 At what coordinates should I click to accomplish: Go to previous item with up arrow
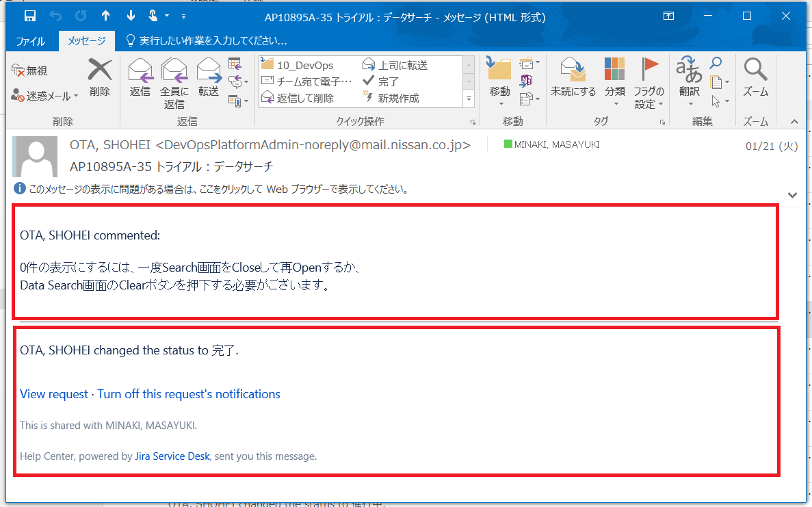[105, 16]
